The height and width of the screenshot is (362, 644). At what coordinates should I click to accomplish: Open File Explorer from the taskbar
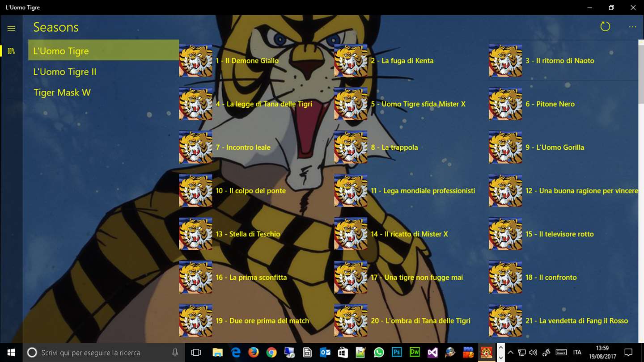click(217, 353)
